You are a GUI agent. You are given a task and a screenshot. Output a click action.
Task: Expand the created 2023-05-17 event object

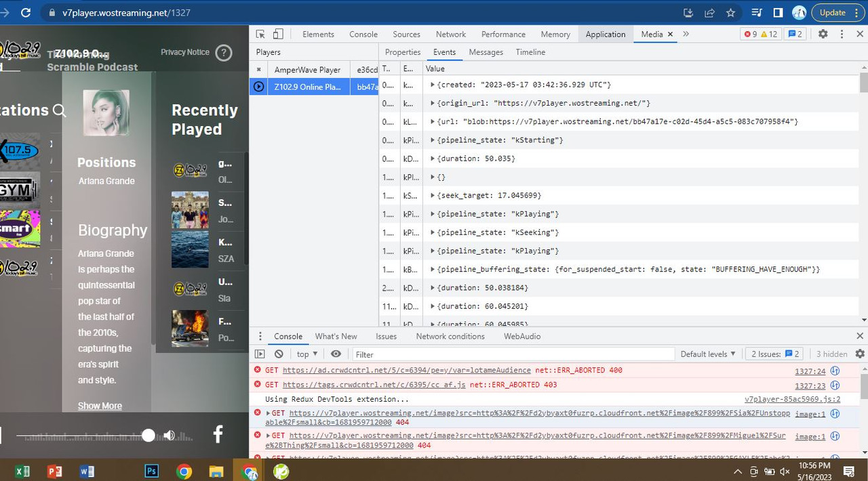point(433,85)
